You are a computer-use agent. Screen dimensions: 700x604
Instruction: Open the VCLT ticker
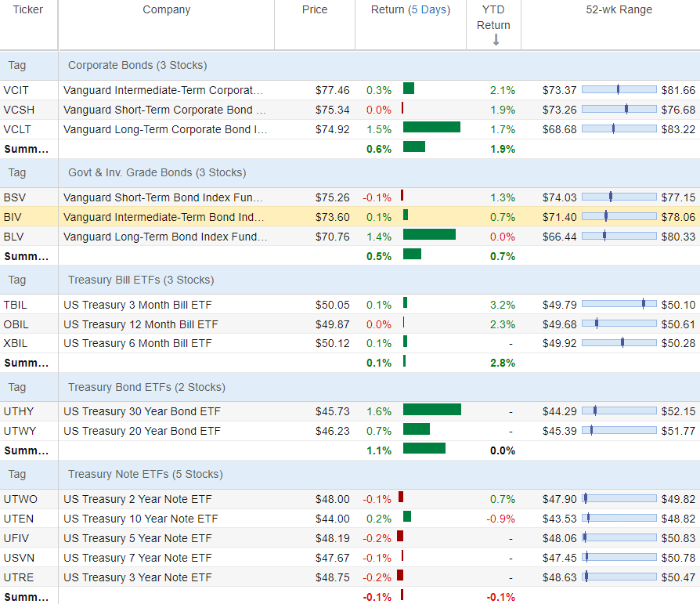tap(17, 129)
